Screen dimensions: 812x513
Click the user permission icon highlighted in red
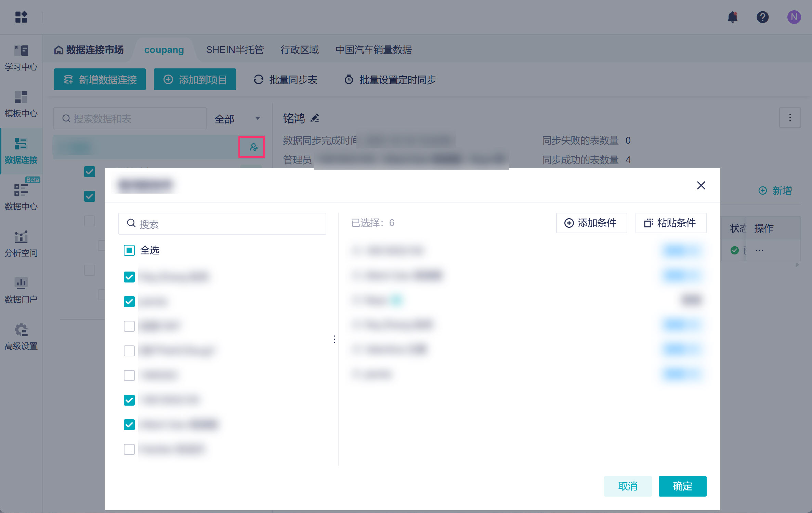coord(253,147)
